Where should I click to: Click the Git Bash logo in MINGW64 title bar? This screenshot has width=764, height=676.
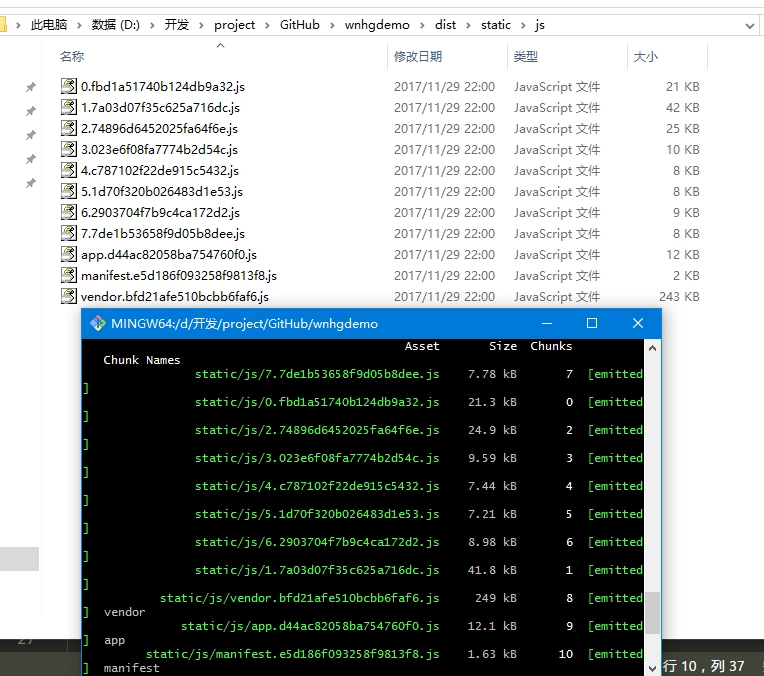point(97,323)
